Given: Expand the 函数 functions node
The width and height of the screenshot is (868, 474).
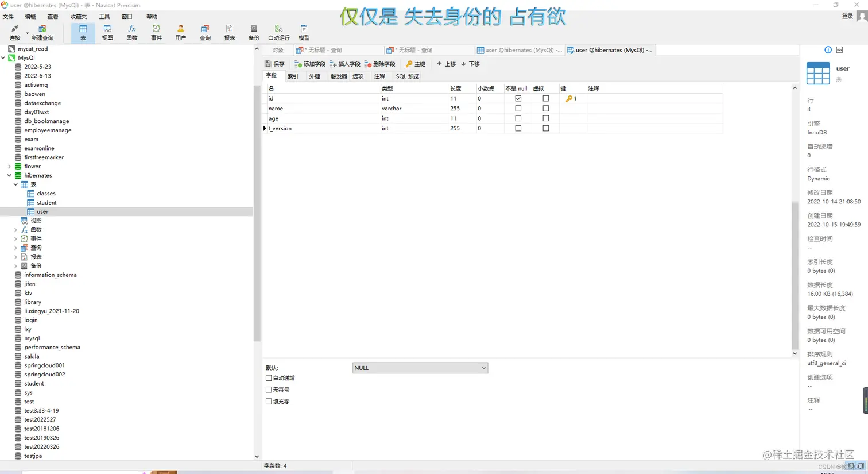Looking at the screenshot, I should [15, 230].
